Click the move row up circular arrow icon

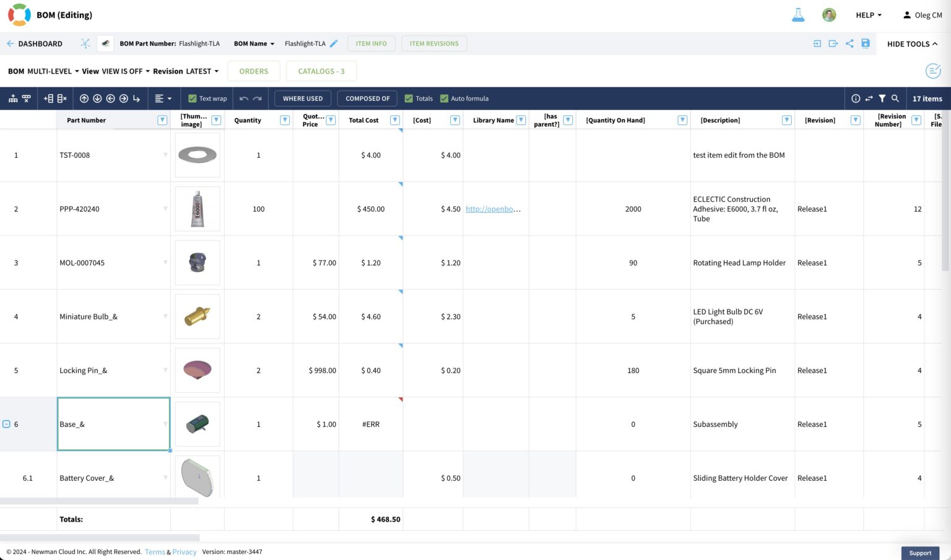[84, 98]
